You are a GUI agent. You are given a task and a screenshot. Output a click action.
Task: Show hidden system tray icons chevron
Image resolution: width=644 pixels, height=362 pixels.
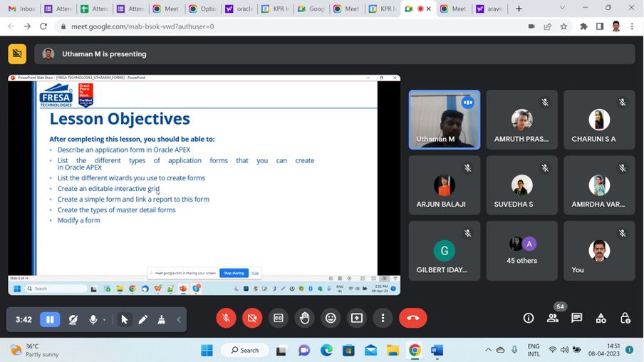[x=488, y=350]
